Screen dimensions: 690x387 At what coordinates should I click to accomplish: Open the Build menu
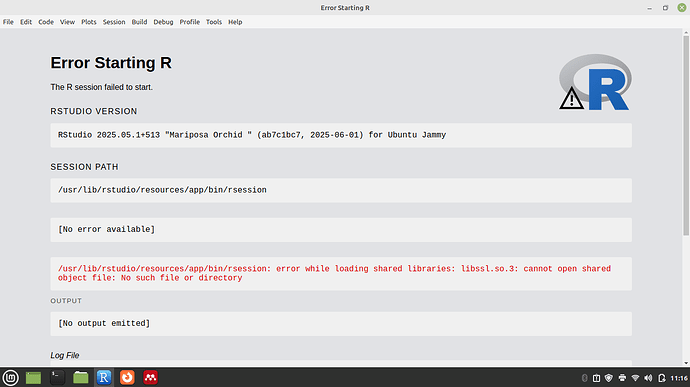pos(139,22)
